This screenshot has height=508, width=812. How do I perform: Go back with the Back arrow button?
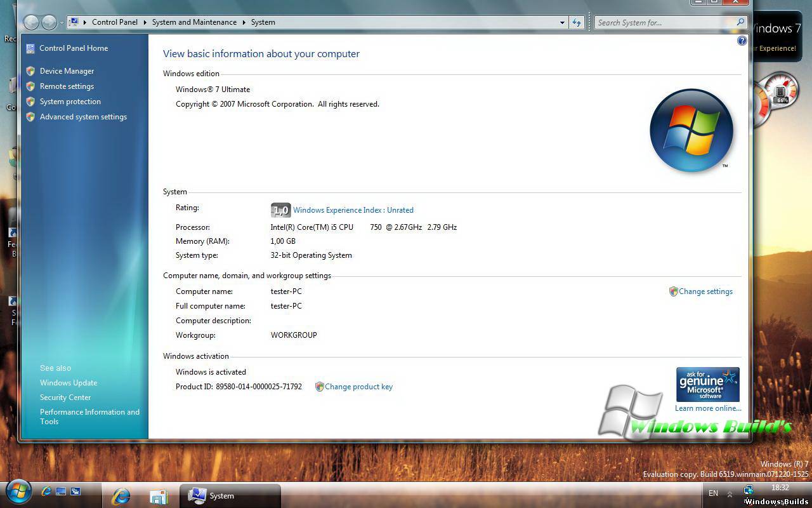(x=31, y=22)
